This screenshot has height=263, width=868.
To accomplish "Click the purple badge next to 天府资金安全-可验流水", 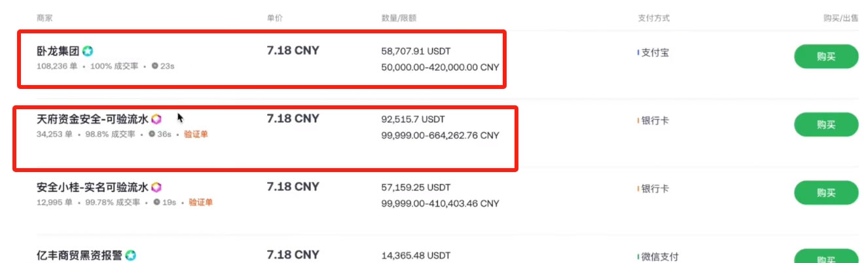I will 156,119.
